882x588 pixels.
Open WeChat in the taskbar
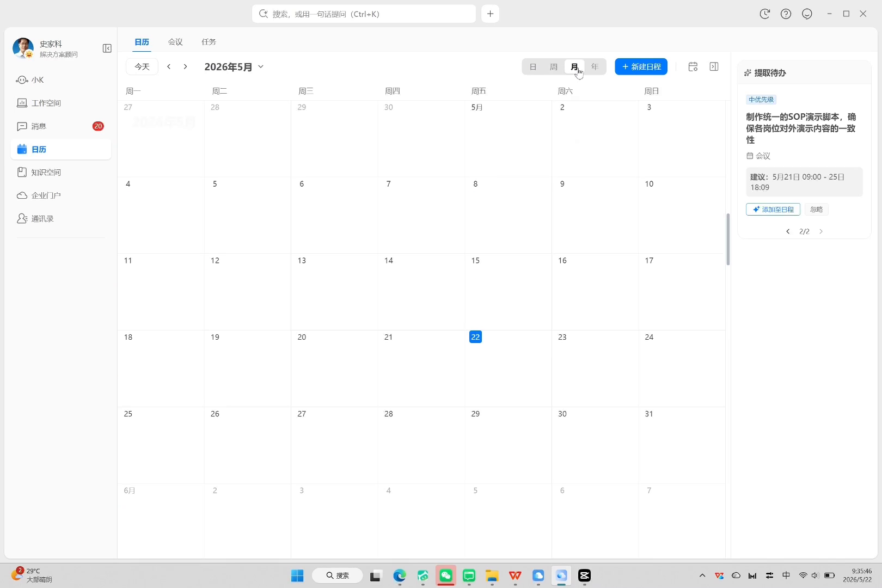pos(446,575)
